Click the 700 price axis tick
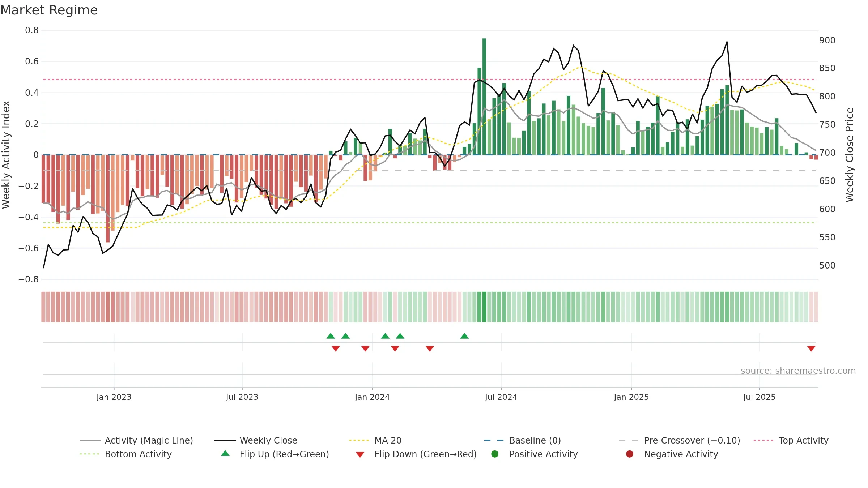The height and width of the screenshot is (488, 868). coord(827,153)
